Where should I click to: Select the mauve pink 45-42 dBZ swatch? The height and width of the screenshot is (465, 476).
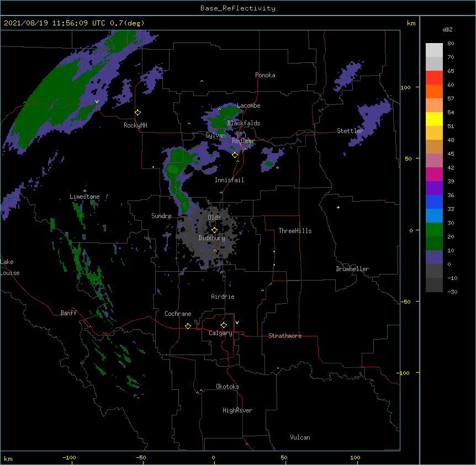(434, 161)
